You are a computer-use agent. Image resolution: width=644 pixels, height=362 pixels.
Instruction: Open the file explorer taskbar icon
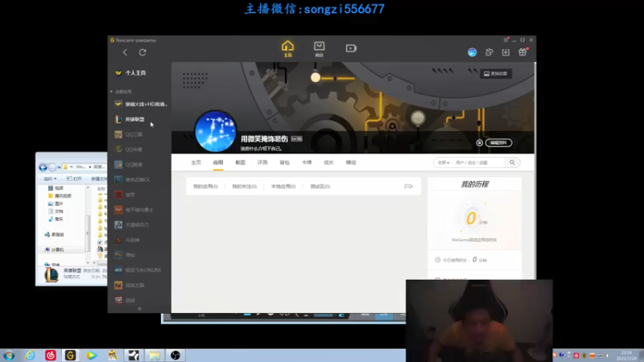(x=155, y=356)
